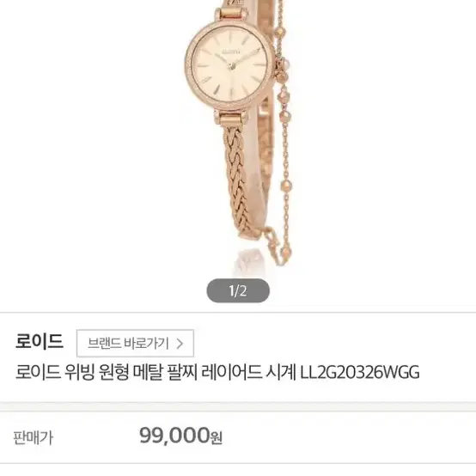Click the pearl charm beside the watch case
The image size is (476, 476).
(284, 64)
